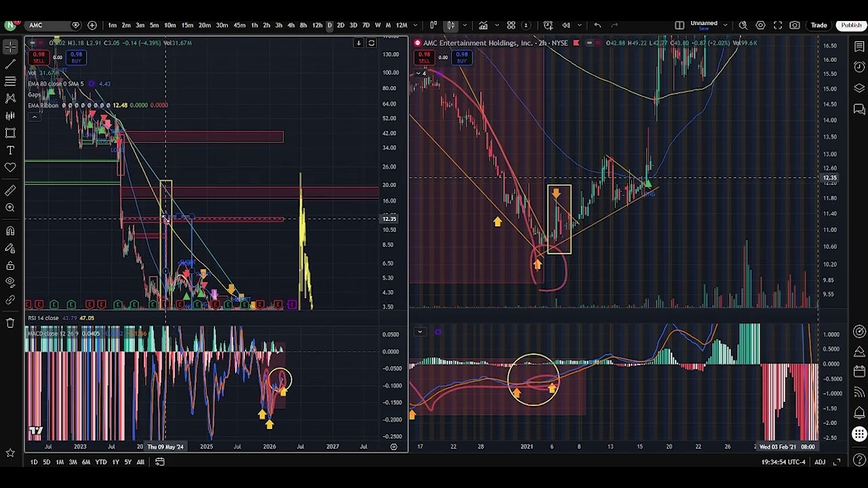Add a symbol to compare
The image size is (868, 488).
pyautogui.click(x=92, y=25)
